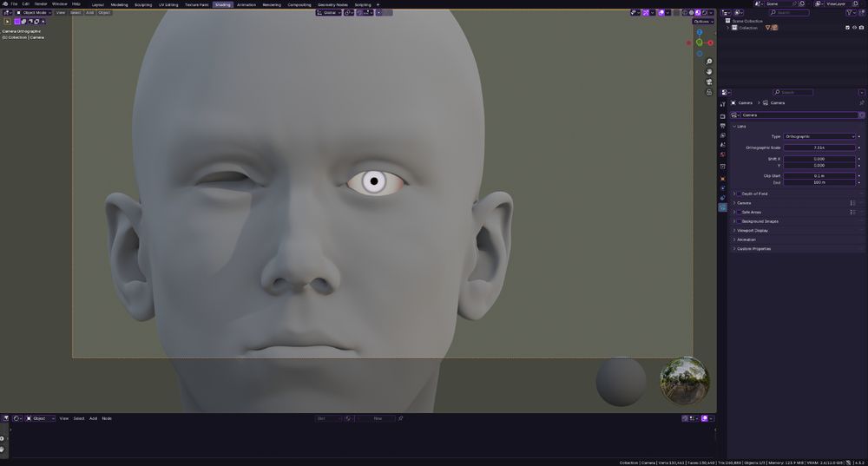The width and height of the screenshot is (868, 466).
Task: Click the green Y axis gizmo ball
Action: click(x=699, y=43)
